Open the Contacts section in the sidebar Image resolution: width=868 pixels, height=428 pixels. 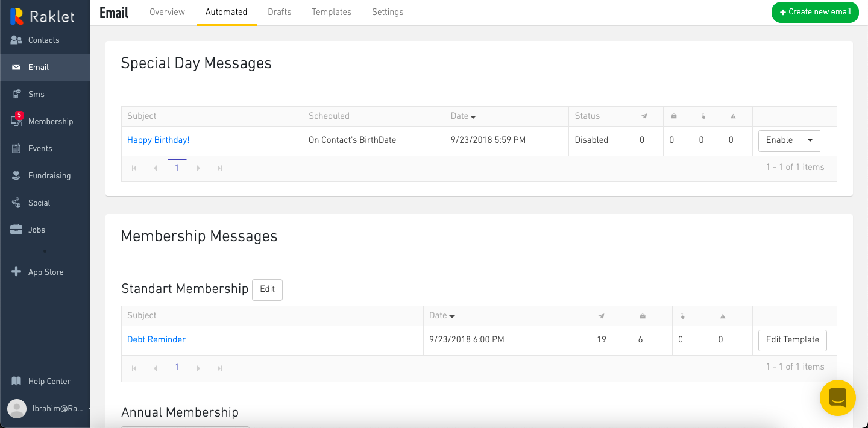tap(43, 40)
